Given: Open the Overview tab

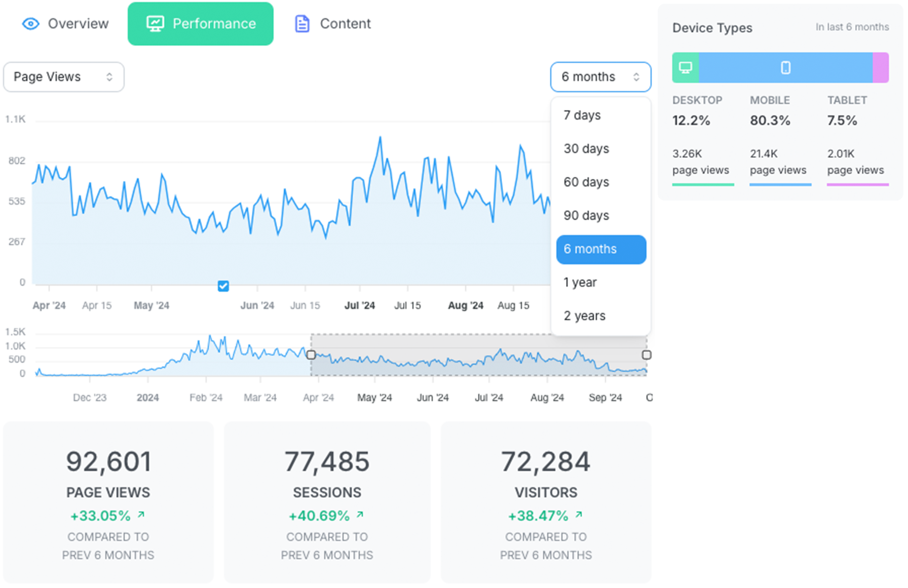Looking at the screenshot, I should [65, 24].
